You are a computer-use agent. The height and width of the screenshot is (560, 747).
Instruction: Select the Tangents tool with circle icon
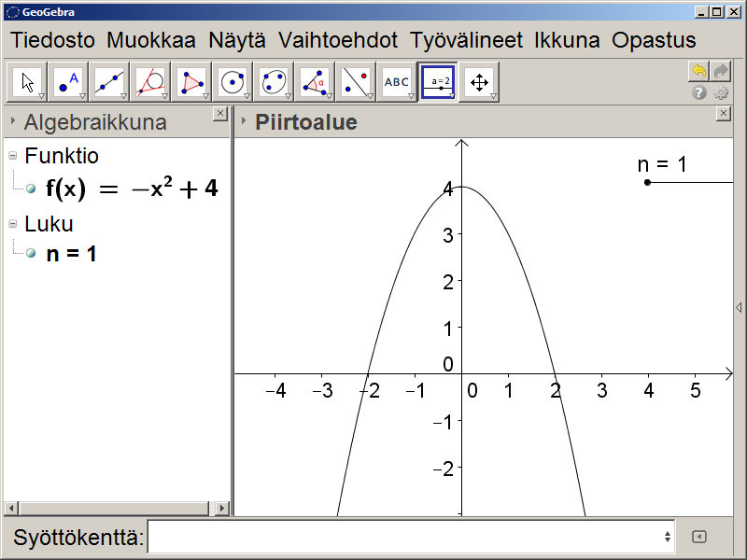click(x=150, y=82)
